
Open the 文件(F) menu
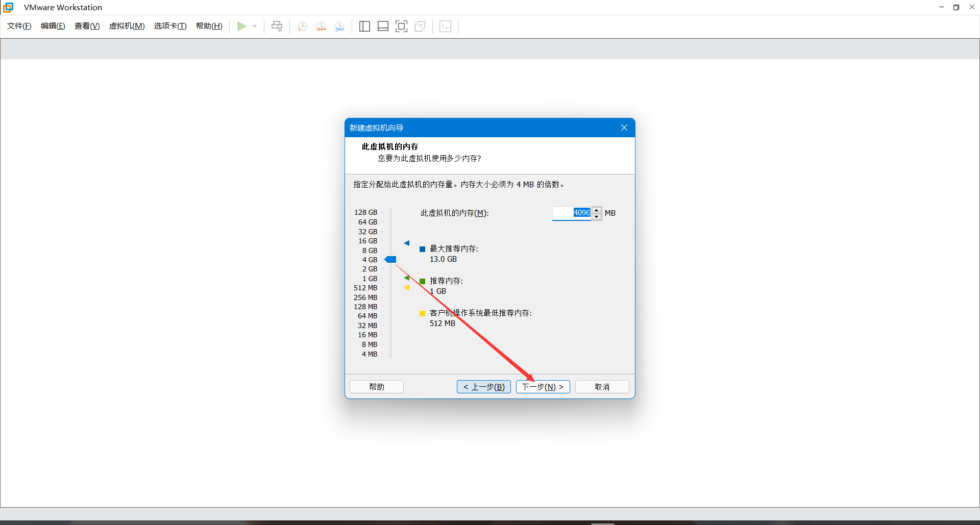[19, 26]
